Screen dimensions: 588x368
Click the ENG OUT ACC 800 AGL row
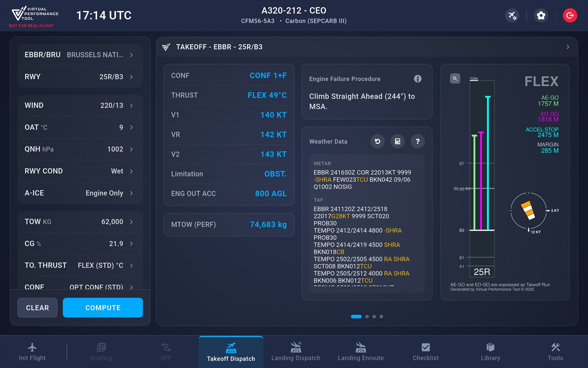click(x=229, y=194)
